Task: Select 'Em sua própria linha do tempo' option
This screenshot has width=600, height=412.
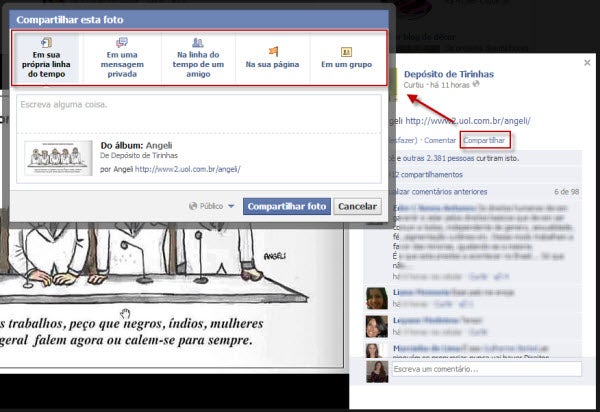Action: [48, 58]
